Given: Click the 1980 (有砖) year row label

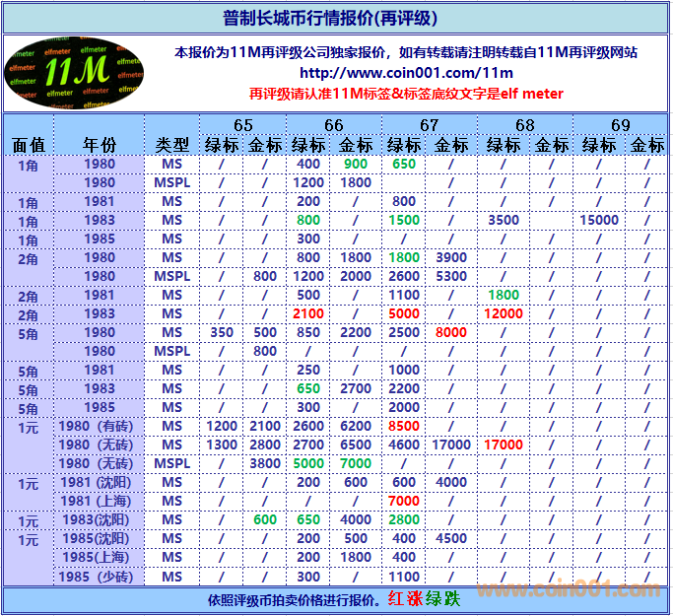Looking at the screenshot, I should pyautogui.click(x=97, y=426).
